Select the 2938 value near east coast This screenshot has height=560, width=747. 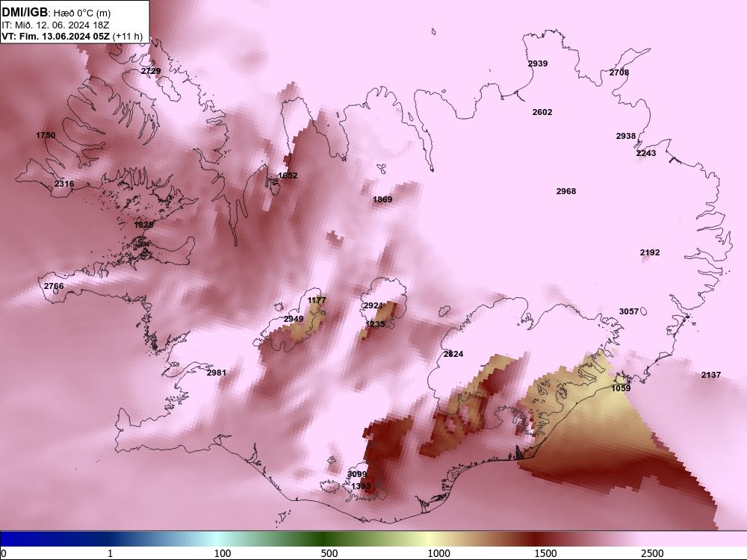click(x=626, y=136)
